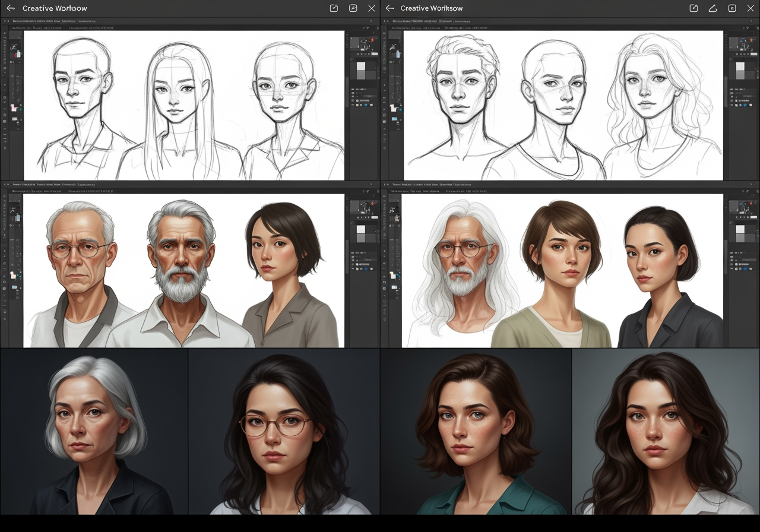Viewport: 760px width, 532px height.
Task: Click rounded-square icon beside right window's close button
Action: pos(732,8)
